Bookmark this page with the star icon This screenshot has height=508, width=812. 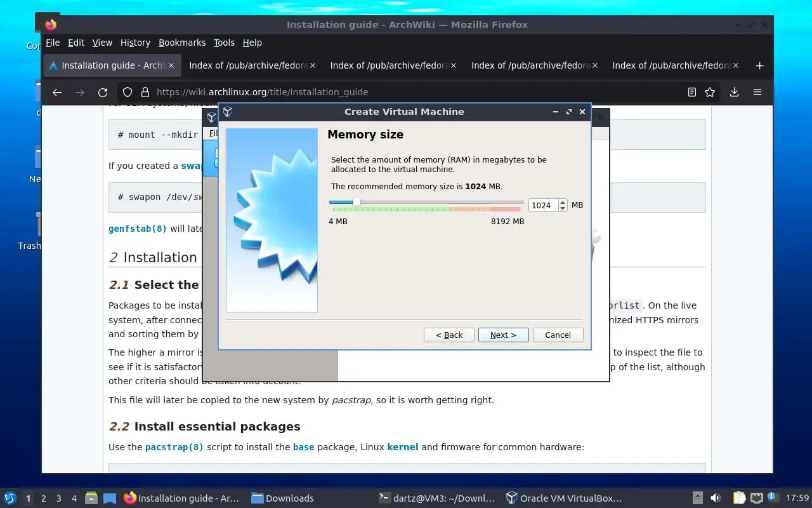click(710, 92)
